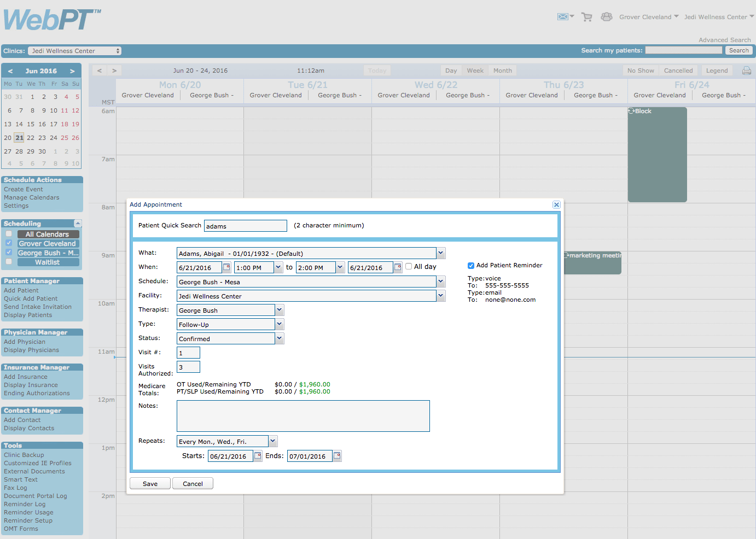Open the Repeats frequency dropdown
This screenshot has height=539, width=756.
pyautogui.click(x=273, y=441)
